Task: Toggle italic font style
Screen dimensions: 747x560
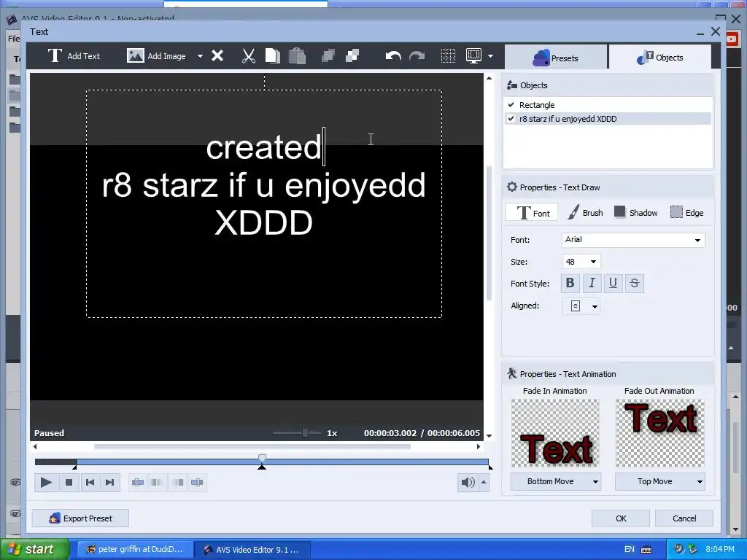Action: (x=592, y=284)
